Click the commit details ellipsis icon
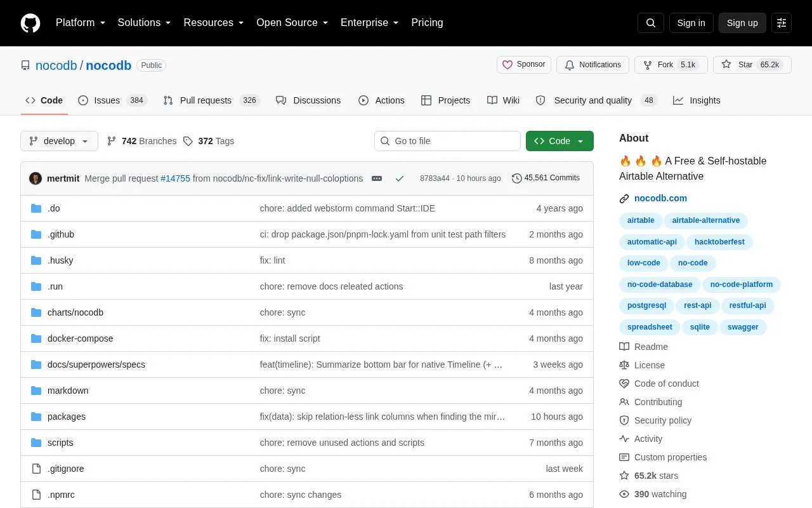 tap(377, 178)
